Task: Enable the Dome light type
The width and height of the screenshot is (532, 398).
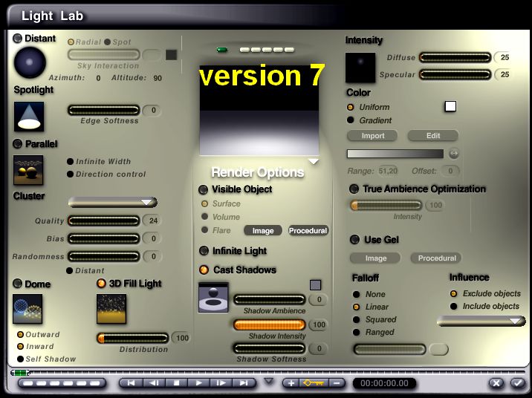Action: pos(17,284)
